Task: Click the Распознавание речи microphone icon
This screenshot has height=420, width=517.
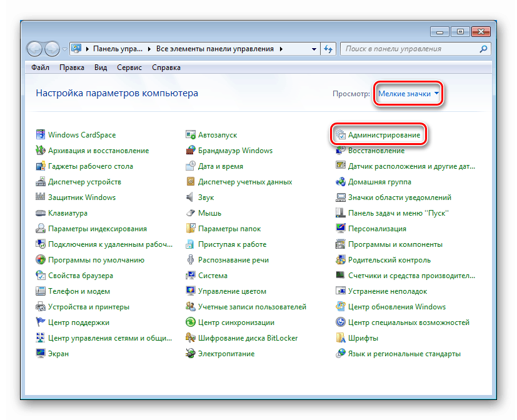Action: (x=190, y=260)
